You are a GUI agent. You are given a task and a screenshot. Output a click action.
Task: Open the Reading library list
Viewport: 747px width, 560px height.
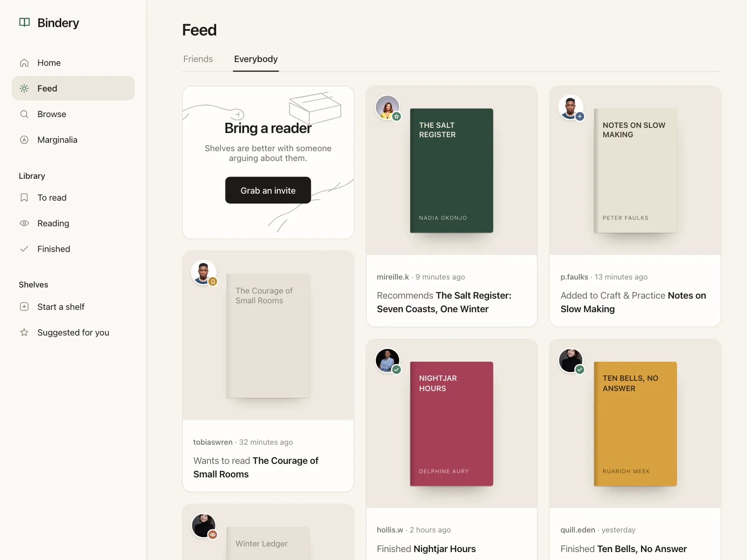(73, 223)
